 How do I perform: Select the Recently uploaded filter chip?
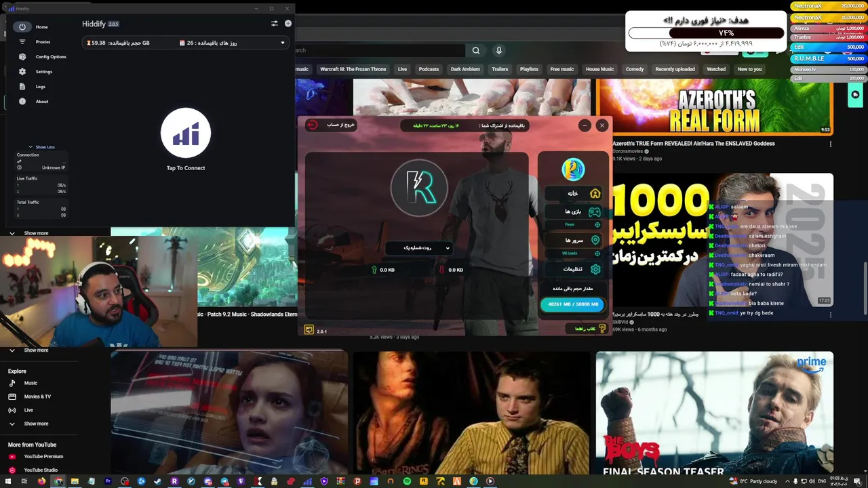pos(675,69)
